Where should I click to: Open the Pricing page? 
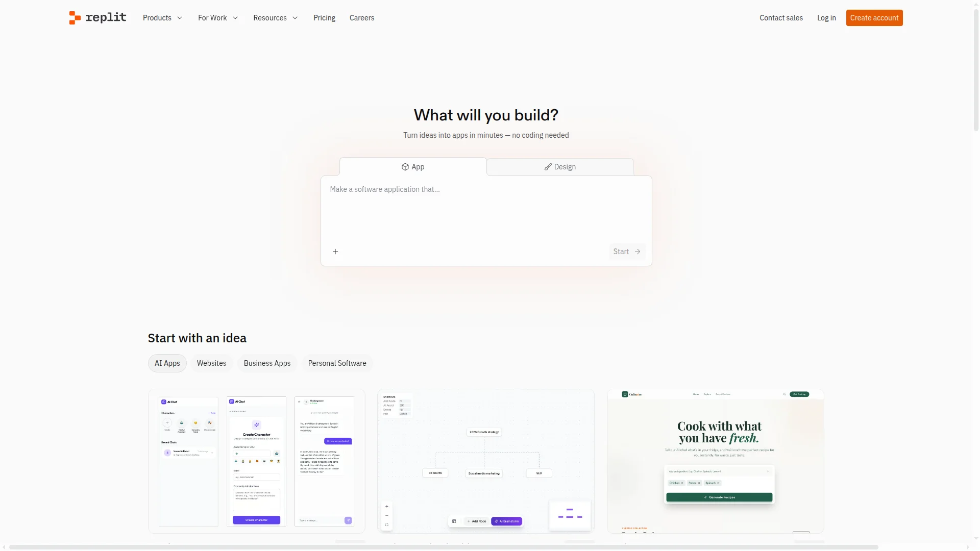(x=324, y=17)
